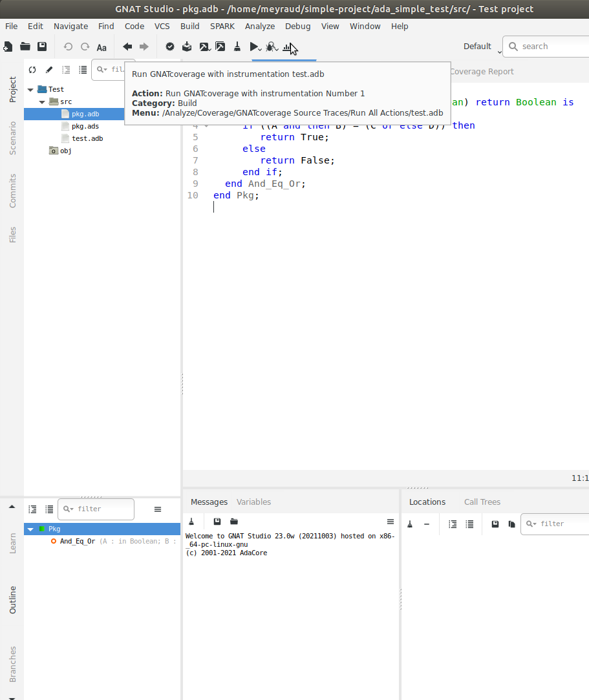Edit the project with the pencil icon

(49, 70)
